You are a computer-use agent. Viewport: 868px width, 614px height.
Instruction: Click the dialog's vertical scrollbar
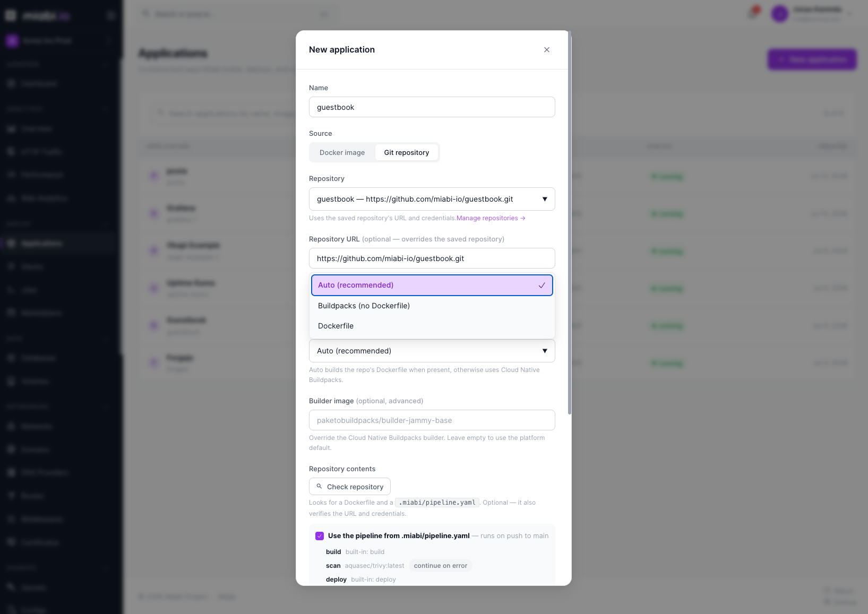click(570, 223)
